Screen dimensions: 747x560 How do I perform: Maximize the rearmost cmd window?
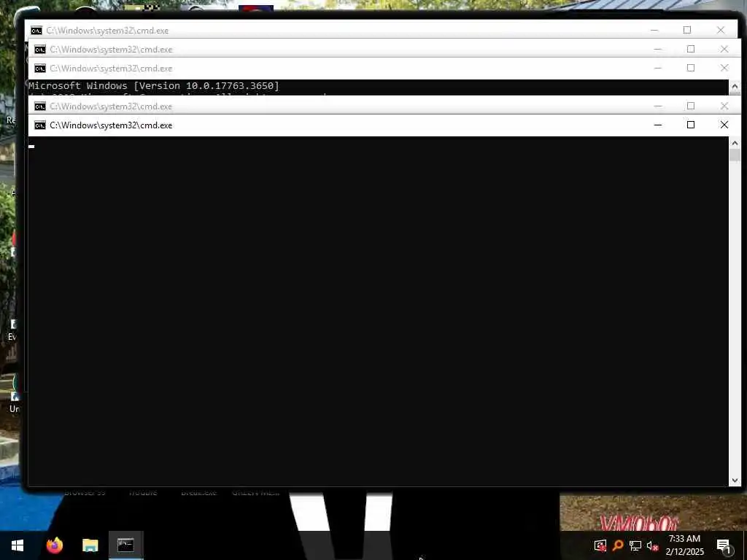click(687, 30)
